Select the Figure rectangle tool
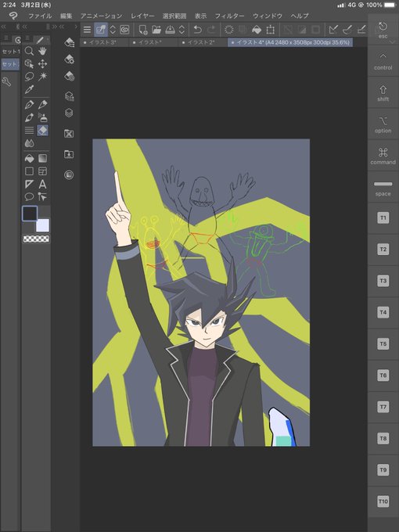This screenshot has height=532, width=399. [29, 171]
